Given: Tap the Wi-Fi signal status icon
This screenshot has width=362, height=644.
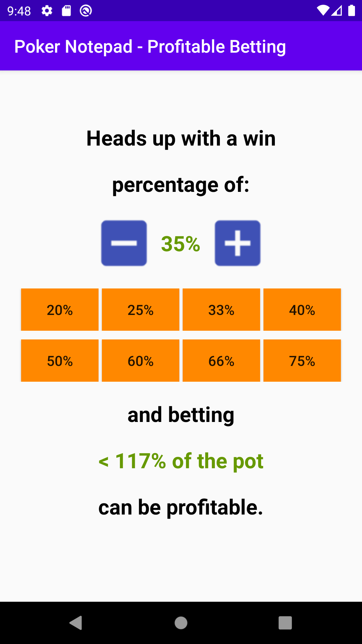Looking at the screenshot, I should coord(323,10).
